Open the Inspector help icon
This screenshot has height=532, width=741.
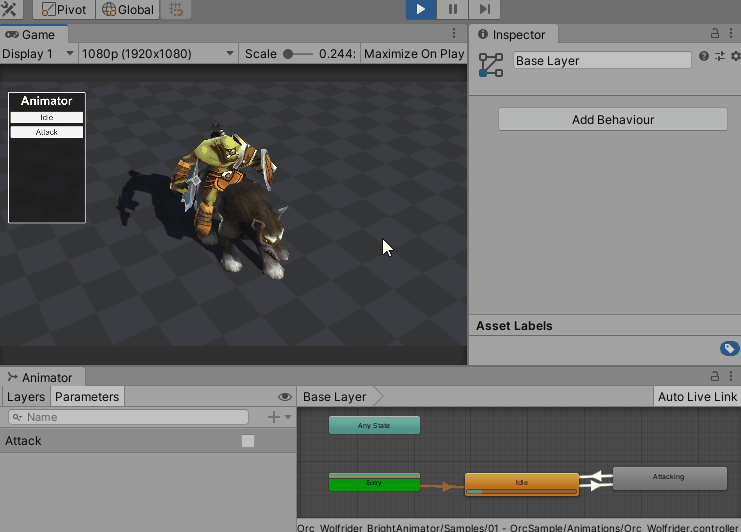[x=704, y=56]
